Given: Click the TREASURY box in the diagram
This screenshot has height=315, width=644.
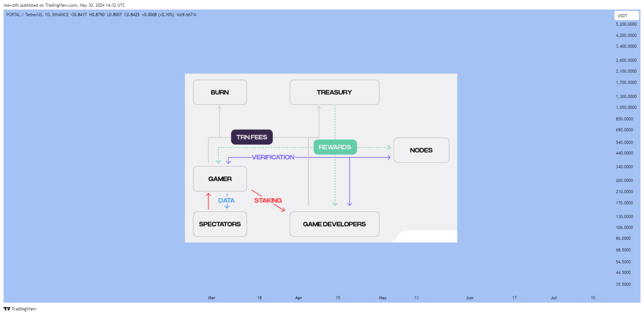Looking at the screenshot, I should click(334, 92).
